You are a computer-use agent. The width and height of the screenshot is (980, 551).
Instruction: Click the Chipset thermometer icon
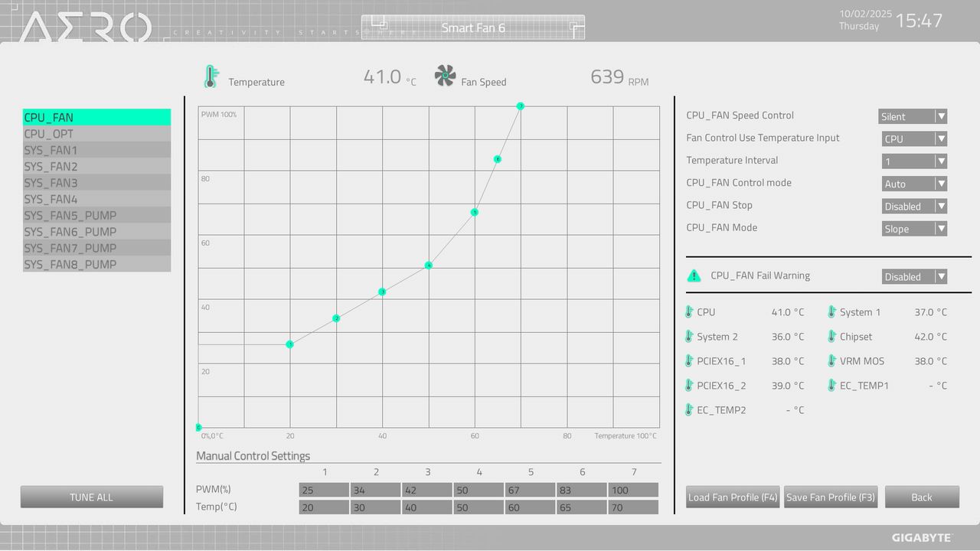click(831, 337)
